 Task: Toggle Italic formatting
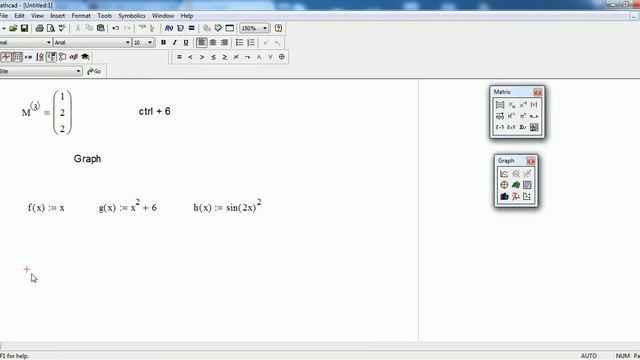click(x=175, y=42)
